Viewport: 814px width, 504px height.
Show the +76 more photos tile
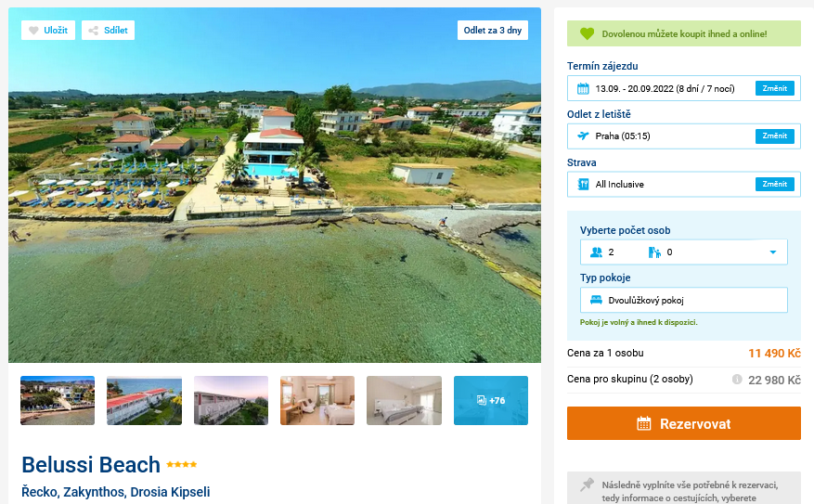(490, 400)
